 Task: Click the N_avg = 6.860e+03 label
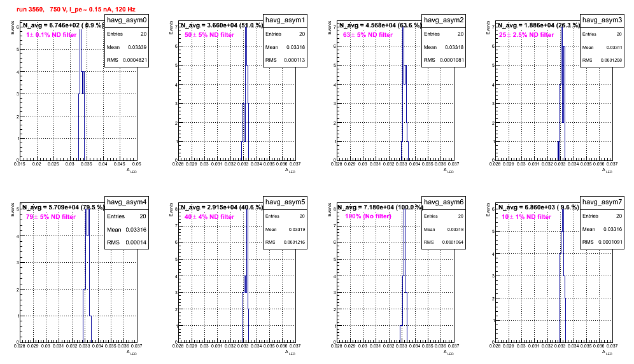pyautogui.click(x=539, y=207)
